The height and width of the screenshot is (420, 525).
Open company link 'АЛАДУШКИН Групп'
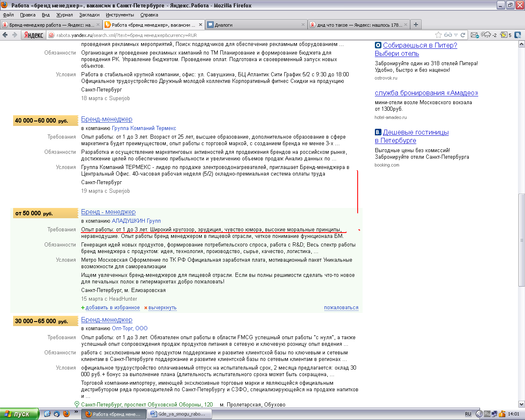(x=136, y=221)
